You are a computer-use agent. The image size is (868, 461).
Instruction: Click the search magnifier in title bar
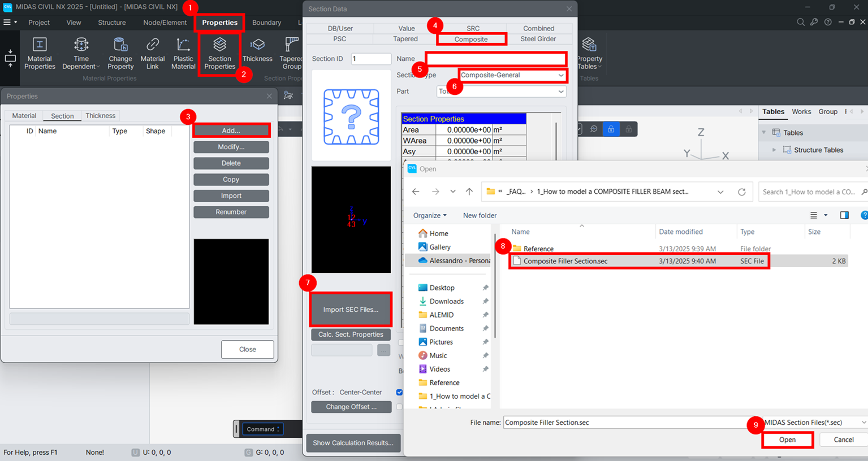(801, 22)
